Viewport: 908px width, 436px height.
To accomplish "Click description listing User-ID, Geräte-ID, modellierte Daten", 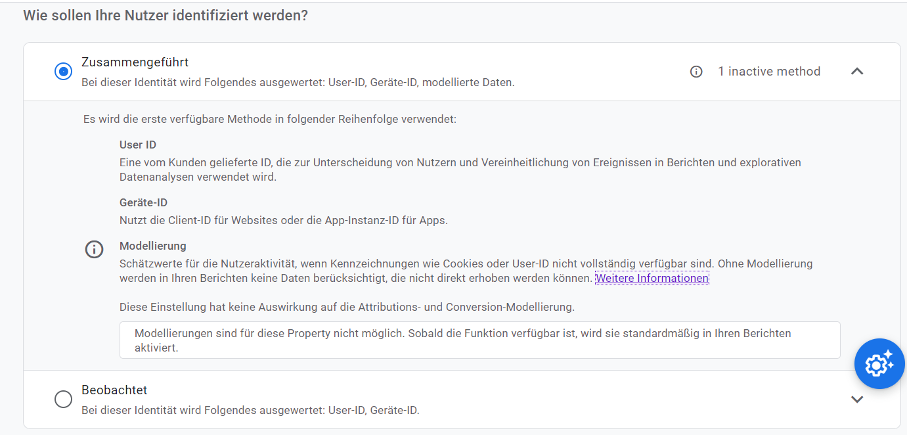I will [298, 83].
